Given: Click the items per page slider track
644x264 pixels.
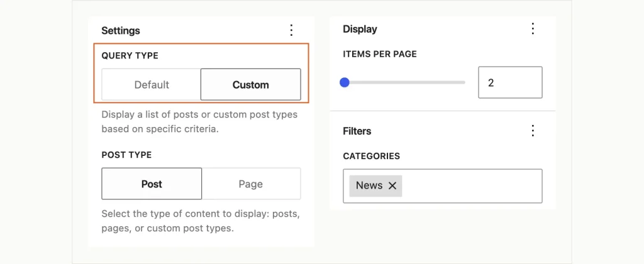Looking at the screenshot, I should [404, 82].
